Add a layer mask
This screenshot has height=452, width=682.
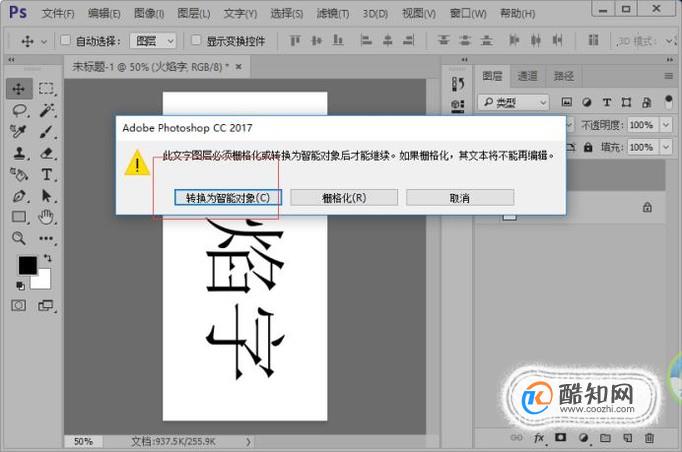pos(561,438)
